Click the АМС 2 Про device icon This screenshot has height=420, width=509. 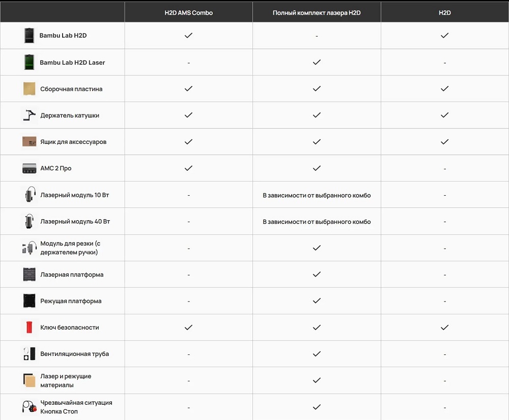point(29,168)
